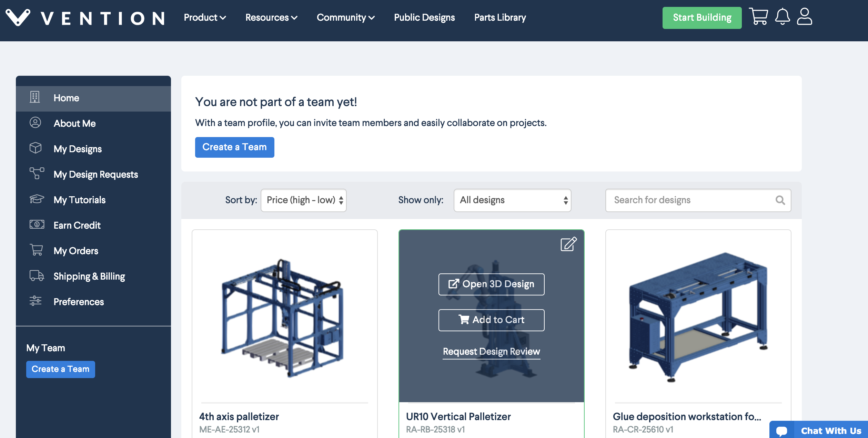Screen dimensions: 868x438
Task: Open the user profile icon
Action: click(804, 17)
